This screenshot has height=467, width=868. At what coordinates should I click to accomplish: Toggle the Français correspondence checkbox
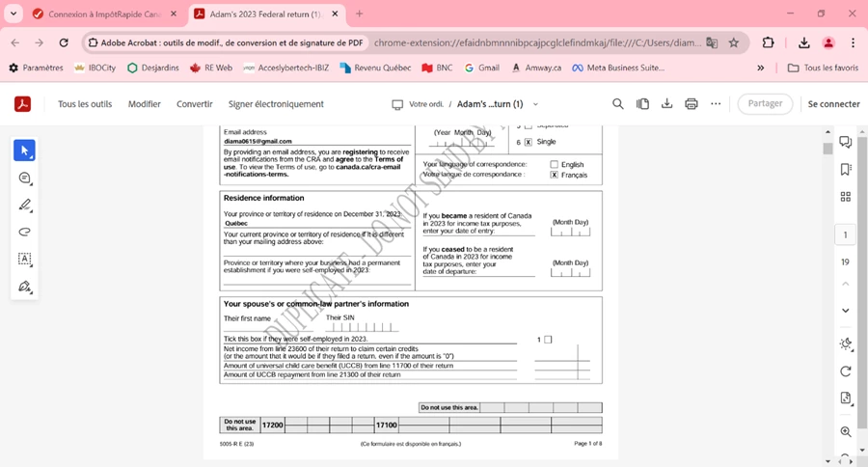click(555, 175)
